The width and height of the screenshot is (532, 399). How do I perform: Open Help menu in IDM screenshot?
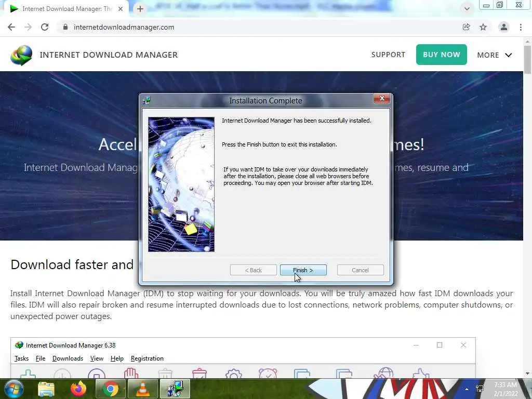pos(117,358)
